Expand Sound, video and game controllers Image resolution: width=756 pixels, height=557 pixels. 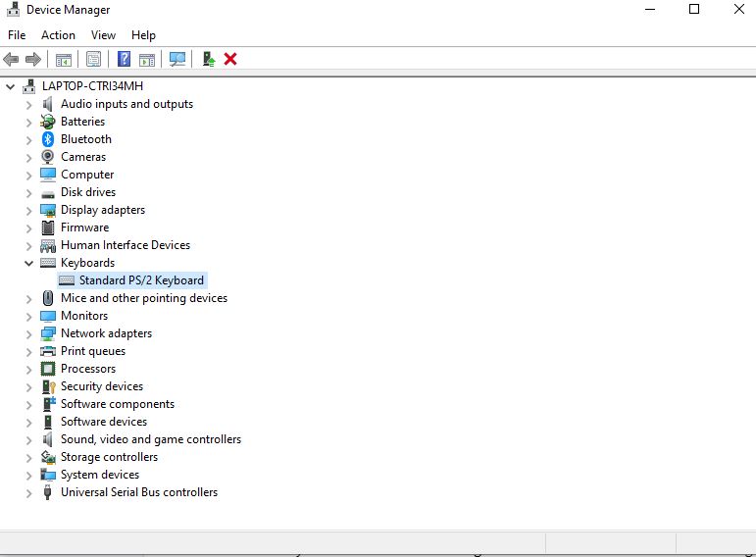(x=29, y=439)
